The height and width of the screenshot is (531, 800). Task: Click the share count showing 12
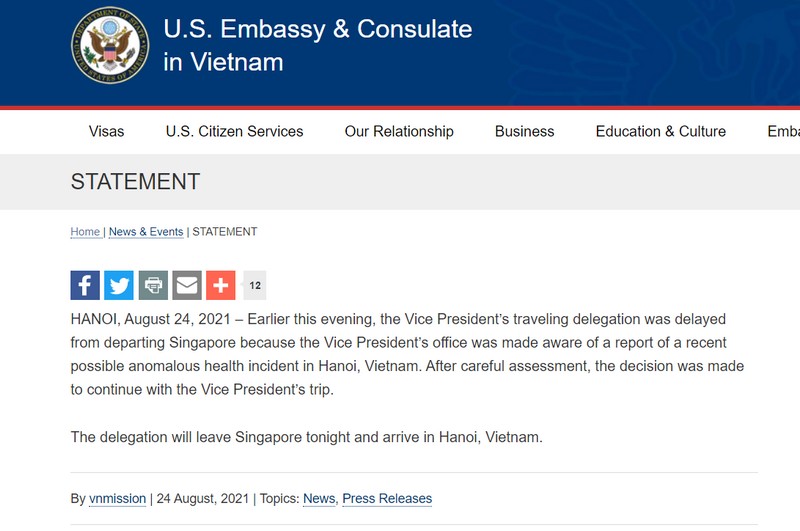255,285
